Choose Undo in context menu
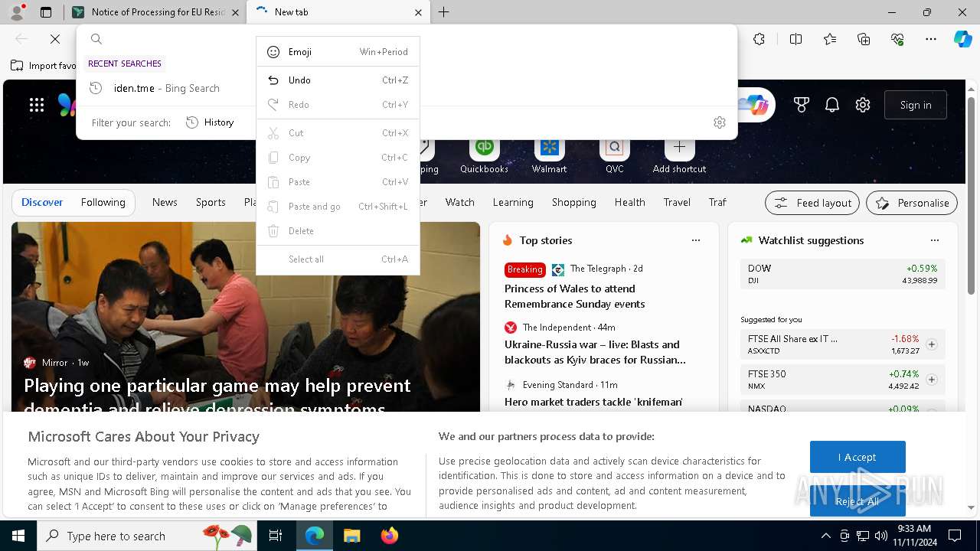Screen dimensions: 980x551 tap(338, 80)
